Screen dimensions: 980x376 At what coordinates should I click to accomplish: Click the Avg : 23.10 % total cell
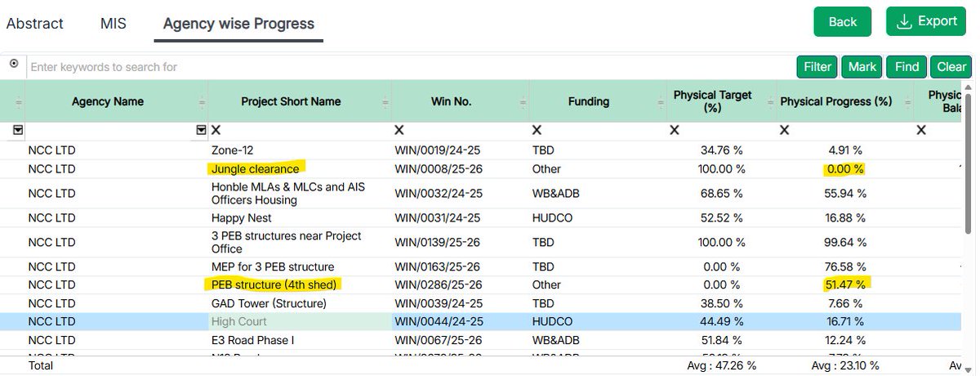point(845,365)
